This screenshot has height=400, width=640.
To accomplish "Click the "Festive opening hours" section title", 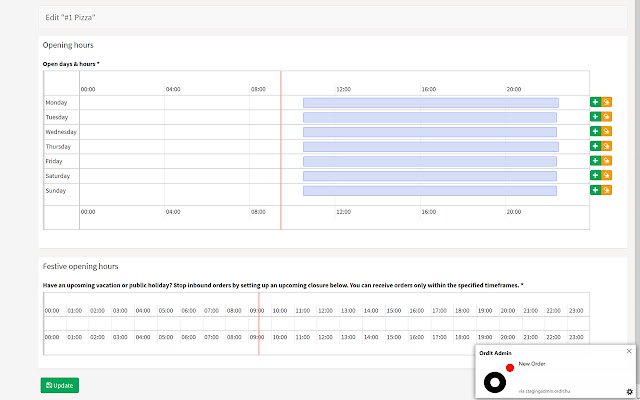I will (x=80, y=266).
